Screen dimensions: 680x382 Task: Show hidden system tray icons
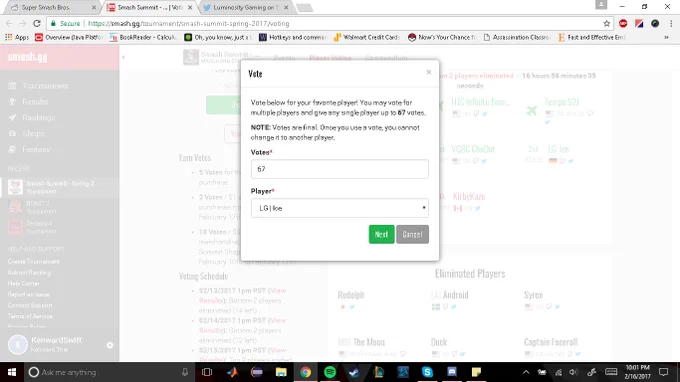(526, 372)
